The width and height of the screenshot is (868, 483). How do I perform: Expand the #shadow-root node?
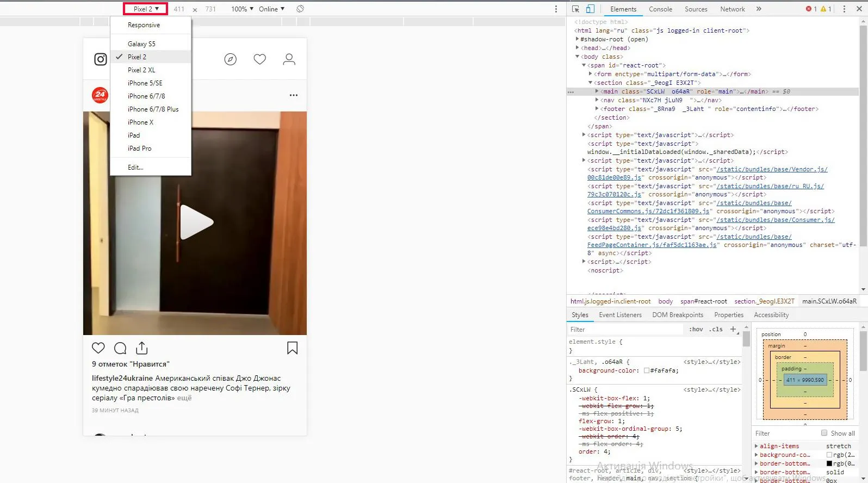[578, 39]
